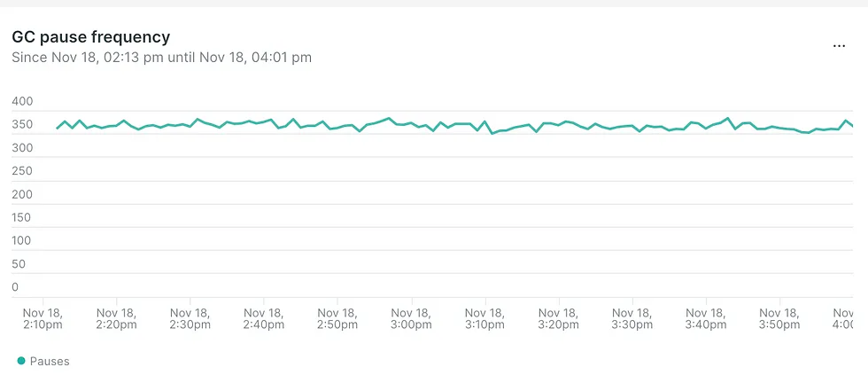Screen dimensions: 868x383
Task: Click the 2:10pm x-axis time label
Action: [43, 319]
